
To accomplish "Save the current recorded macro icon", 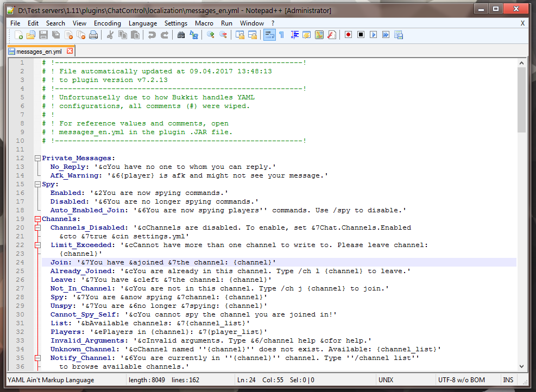I will click(399, 35).
